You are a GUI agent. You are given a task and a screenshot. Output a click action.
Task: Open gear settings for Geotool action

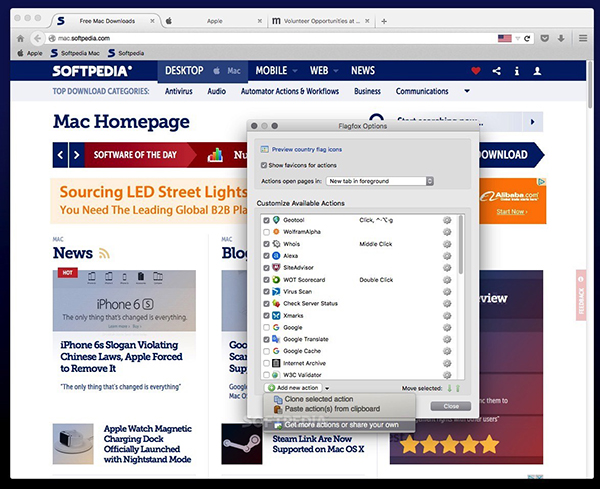(x=447, y=220)
